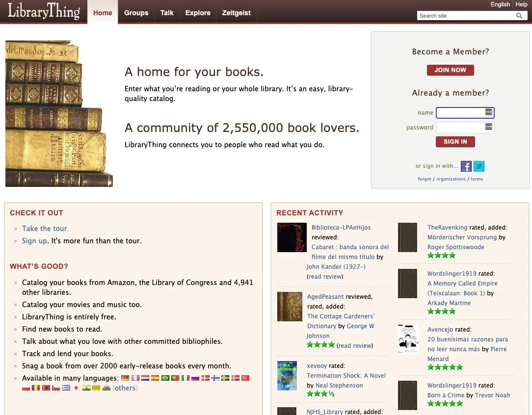Select the Italian flag language icon
532x415 pixels.
coord(185,378)
